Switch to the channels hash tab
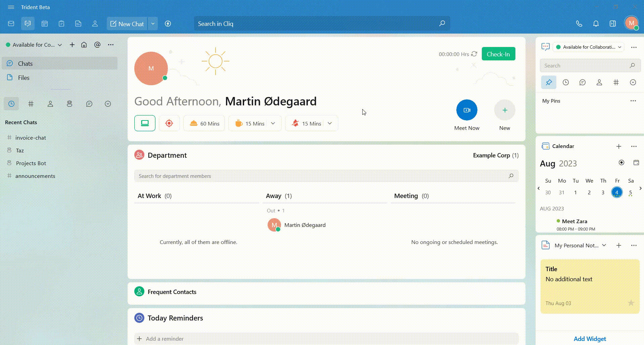The height and width of the screenshot is (345, 644). click(x=31, y=104)
